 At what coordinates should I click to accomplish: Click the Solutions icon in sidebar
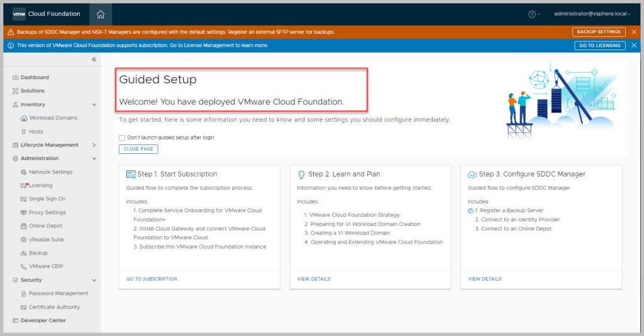(x=15, y=91)
